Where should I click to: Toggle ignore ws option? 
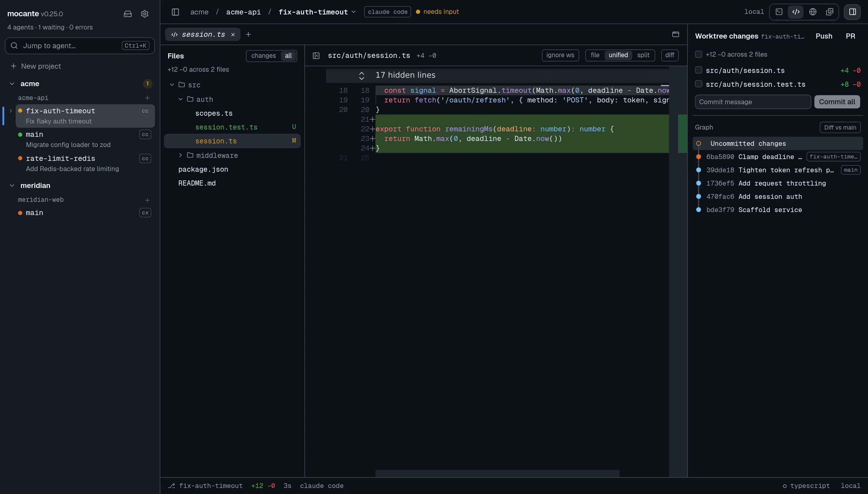(x=560, y=55)
